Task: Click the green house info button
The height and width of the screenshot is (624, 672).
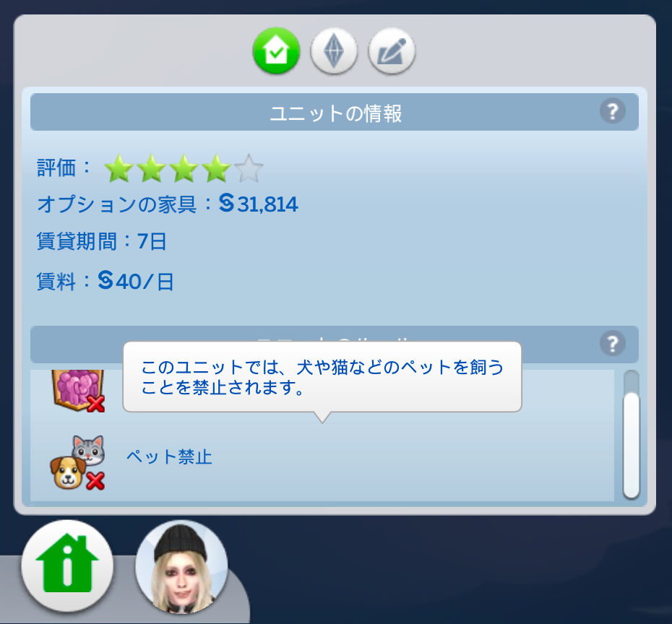Action: click(67, 565)
